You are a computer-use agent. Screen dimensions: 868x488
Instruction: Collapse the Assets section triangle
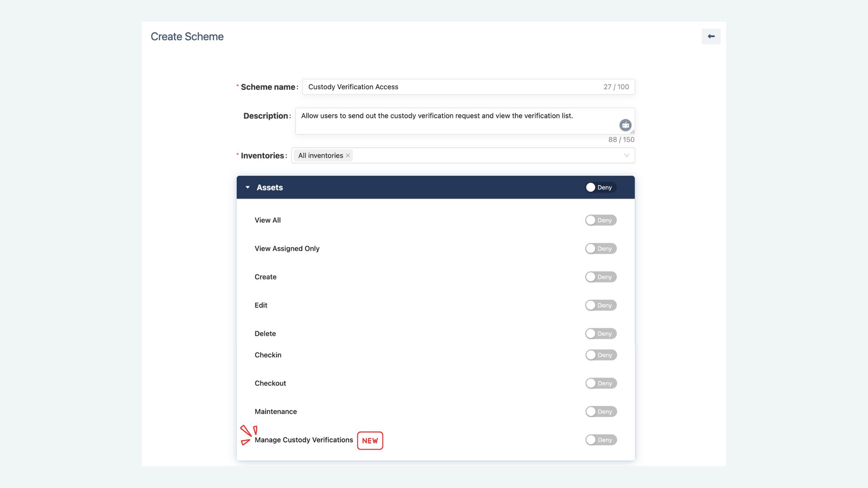coord(248,187)
